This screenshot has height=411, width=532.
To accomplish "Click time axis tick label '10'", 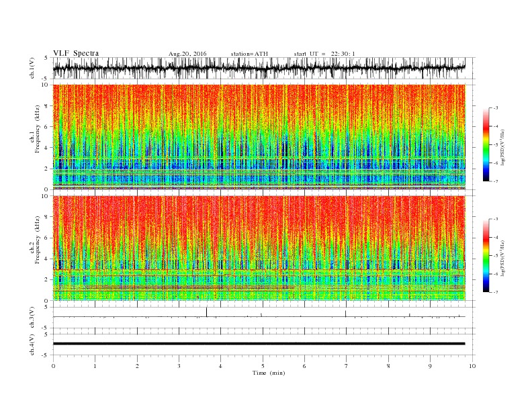I will tap(472, 366).
